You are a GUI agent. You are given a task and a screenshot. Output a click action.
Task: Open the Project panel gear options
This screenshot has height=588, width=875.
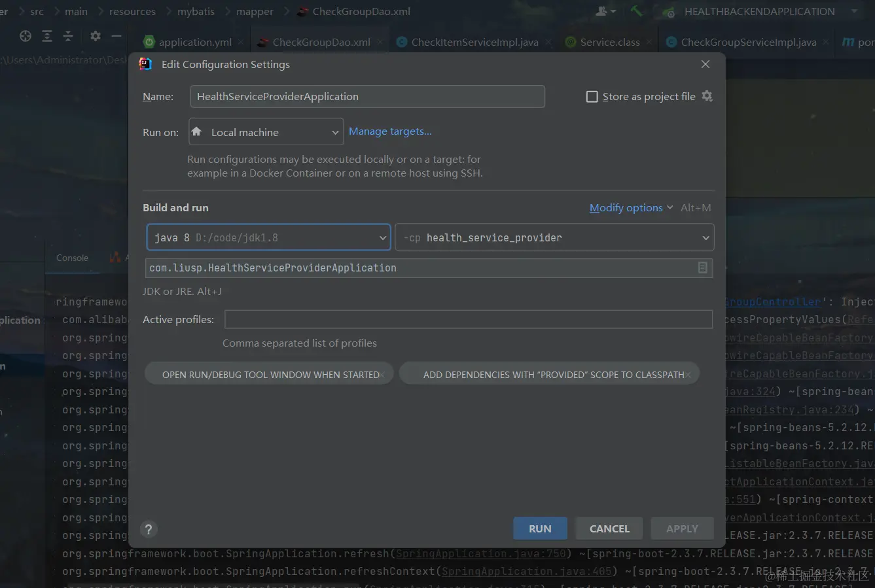(x=96, y=36)
